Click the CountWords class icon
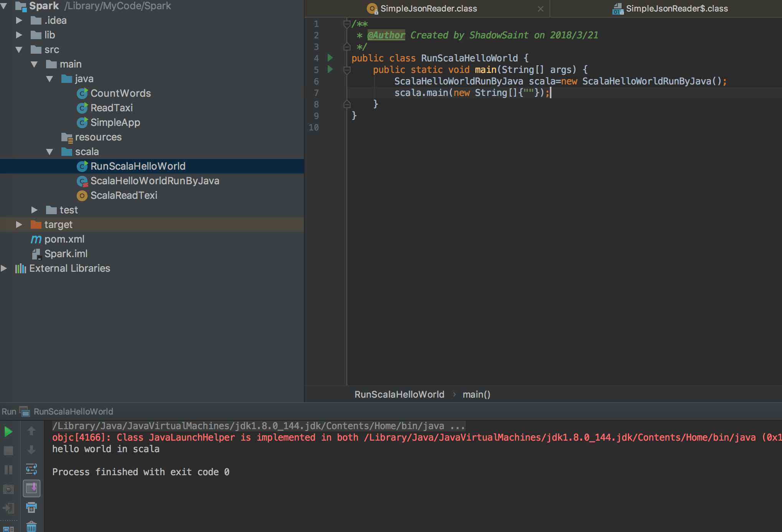 82,93
